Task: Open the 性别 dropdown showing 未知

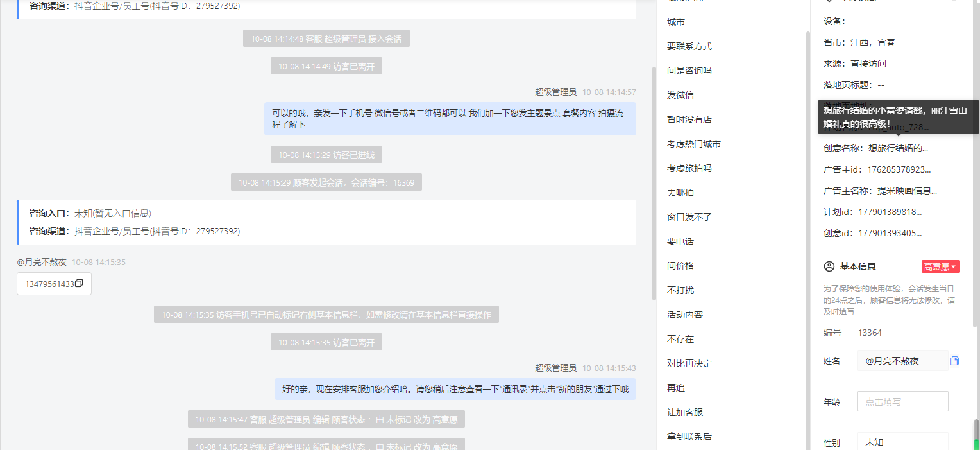Action: click(902, 442)
